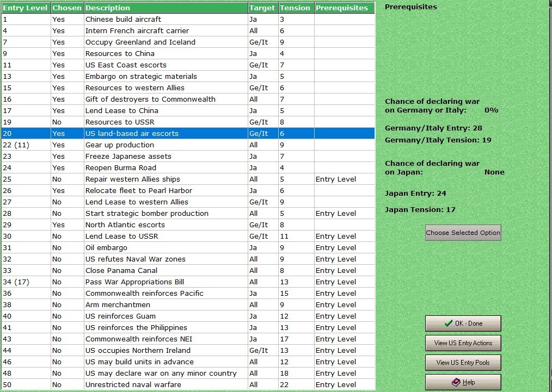Select Relocate fleet to Pearl Harbor
This screenshot has width=552, height=392.
[188, 191]
